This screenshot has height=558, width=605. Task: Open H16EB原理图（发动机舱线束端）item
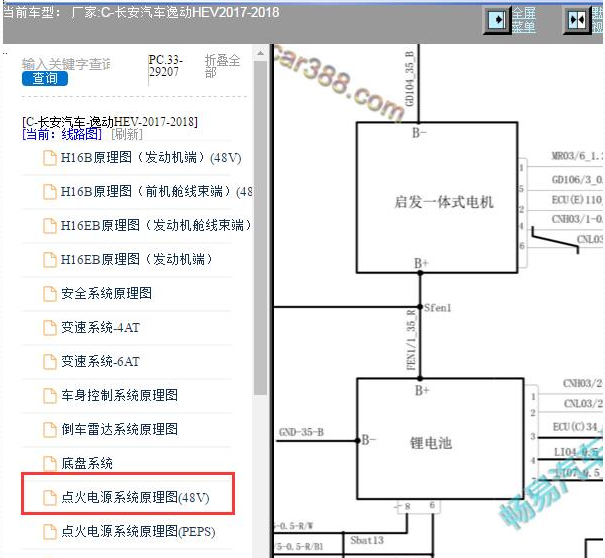156,225
